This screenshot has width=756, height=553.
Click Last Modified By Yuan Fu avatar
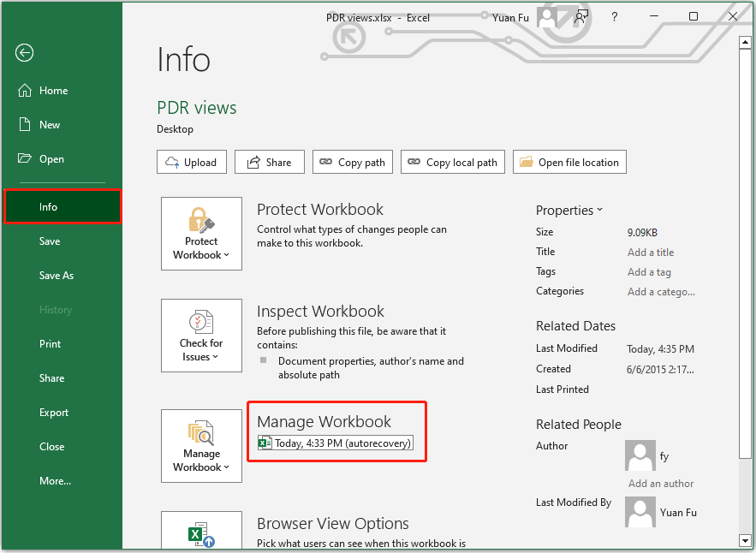click(640, 512)
